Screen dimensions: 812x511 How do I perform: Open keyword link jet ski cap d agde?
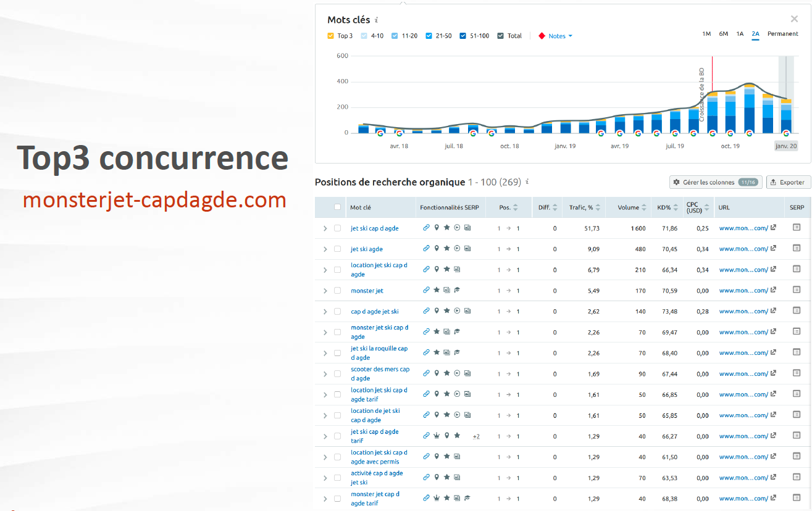click(x=375, y=228)
